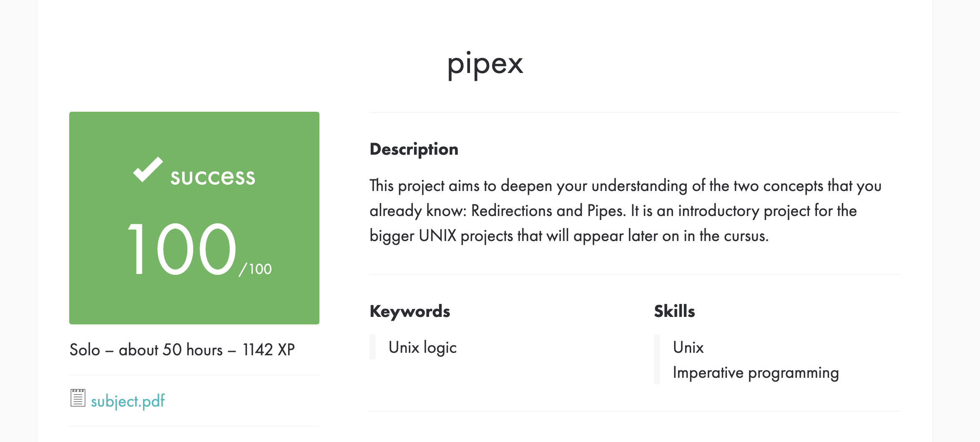This screenshot has height=442, width=980.
Task: Click the gray skills accent bar beside Unix
Action: [x=658, y=359]
